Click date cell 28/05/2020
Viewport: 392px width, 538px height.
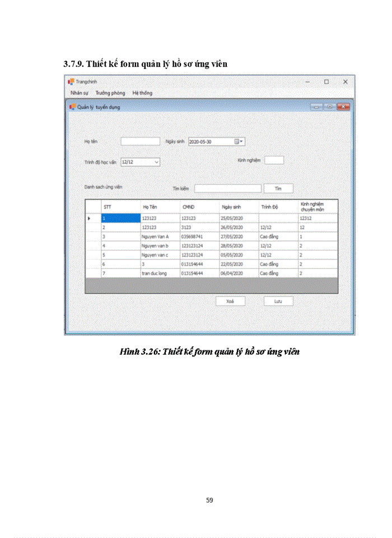click(239, 245)
